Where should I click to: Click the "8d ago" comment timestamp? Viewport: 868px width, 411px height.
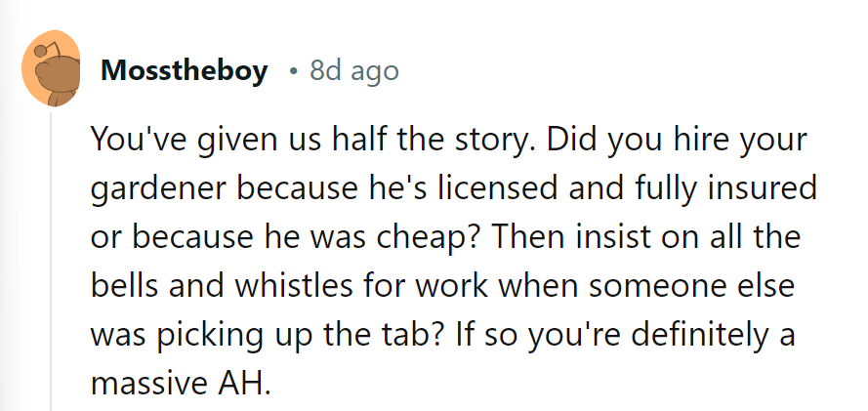(x=353, y=72)
